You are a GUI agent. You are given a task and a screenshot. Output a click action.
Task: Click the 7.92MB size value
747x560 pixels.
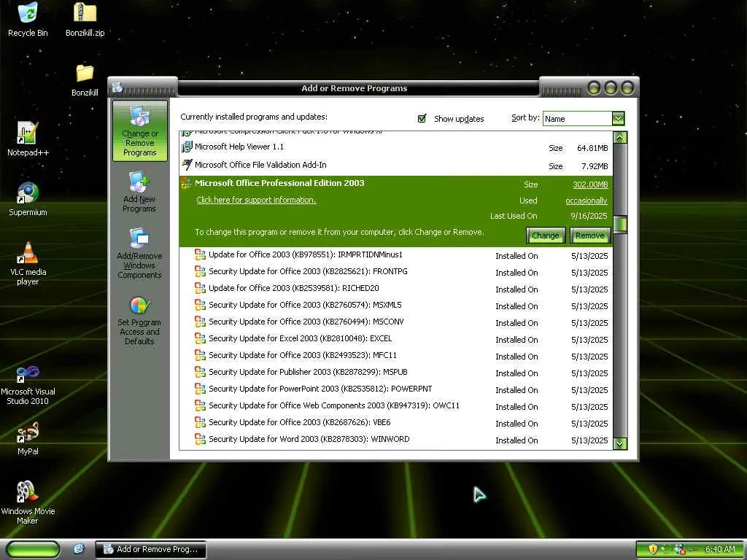(x=595, y=166)
